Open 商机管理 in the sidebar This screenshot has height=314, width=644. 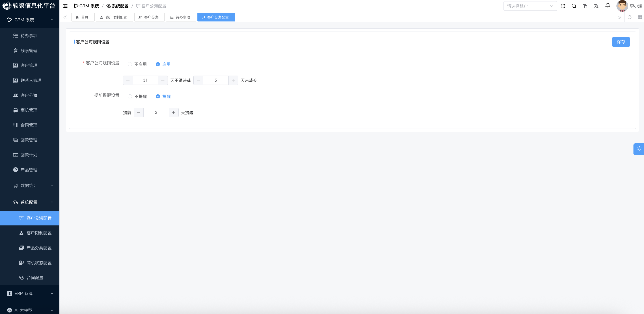pos(29,110)
